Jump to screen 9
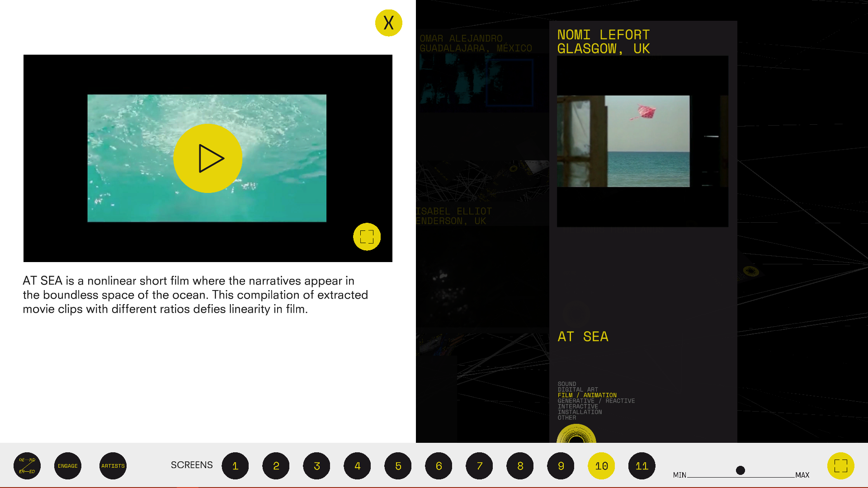This screenshot has height=488, width=868. pos(561,466)
